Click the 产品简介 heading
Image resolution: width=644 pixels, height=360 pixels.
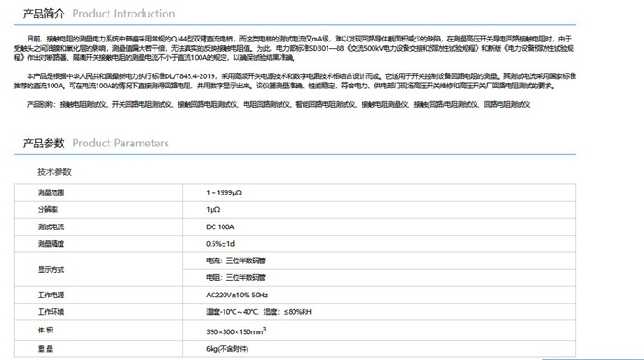[43, 14]
